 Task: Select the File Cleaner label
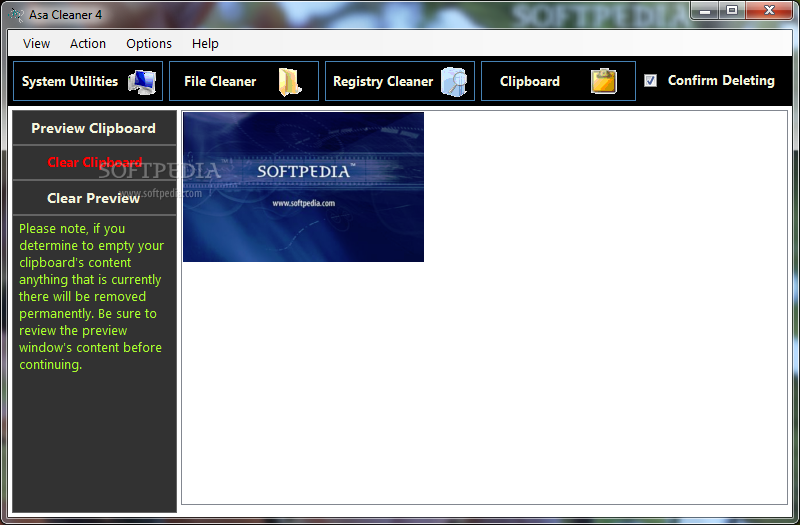point(220,82)
